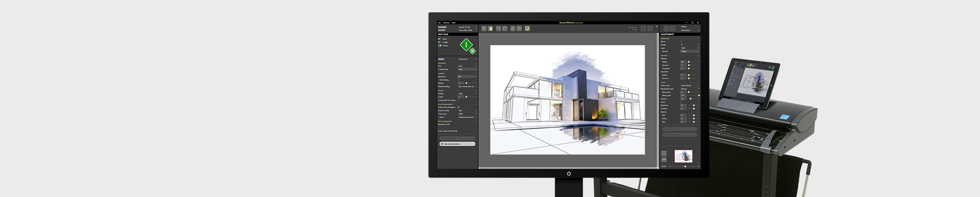The height and width of the screenshot is (197, 980).
Task: Adjust the scanner Quality slider
Action: (472, 83)
